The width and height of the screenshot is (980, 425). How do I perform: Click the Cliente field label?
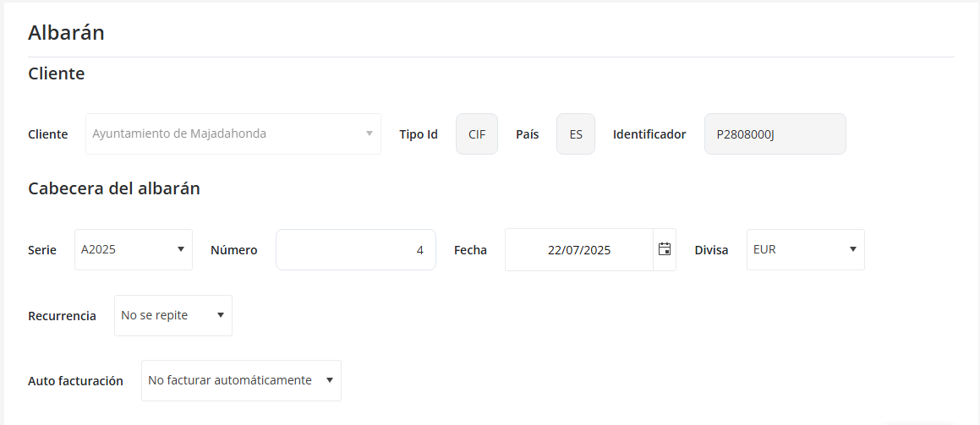pos(47,134)
